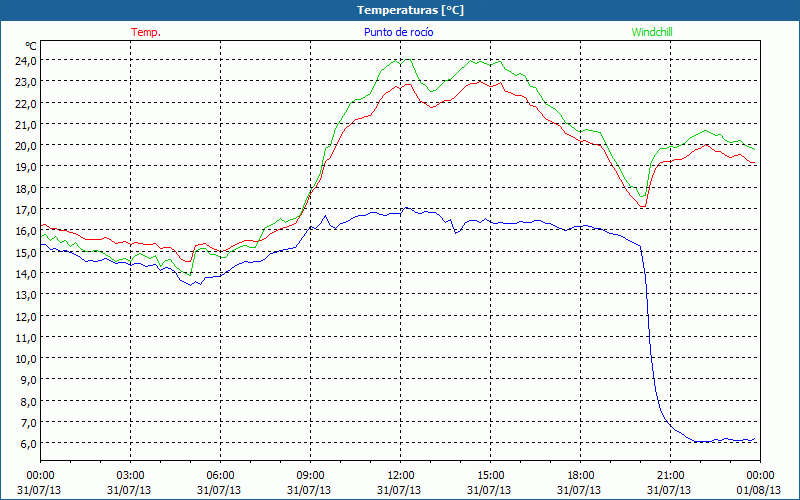The height and width of the screenshot is (500, 800).
Task: Click the '06:00' time axis label
Action: [x=220, y=476]
